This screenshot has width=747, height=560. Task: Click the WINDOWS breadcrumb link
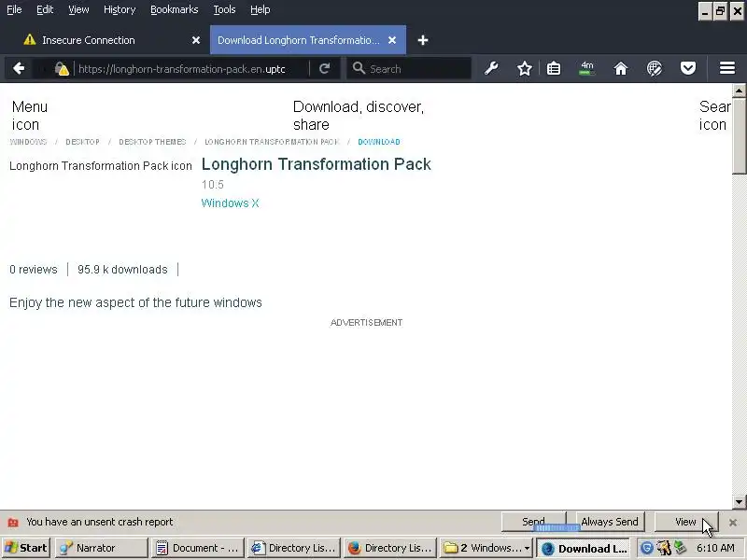coord(28,142)
